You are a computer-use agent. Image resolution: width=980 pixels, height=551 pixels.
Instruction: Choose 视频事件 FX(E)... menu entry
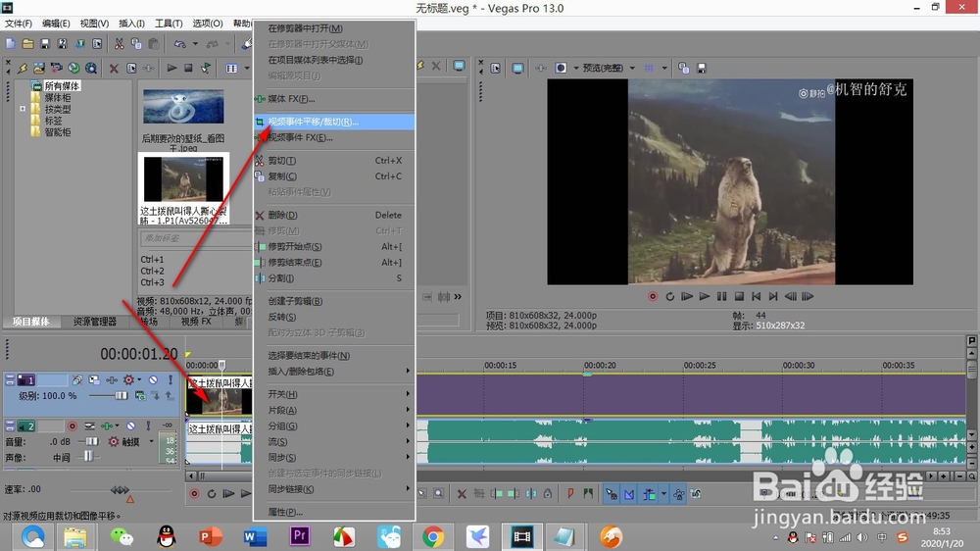(x=334, y=137)
